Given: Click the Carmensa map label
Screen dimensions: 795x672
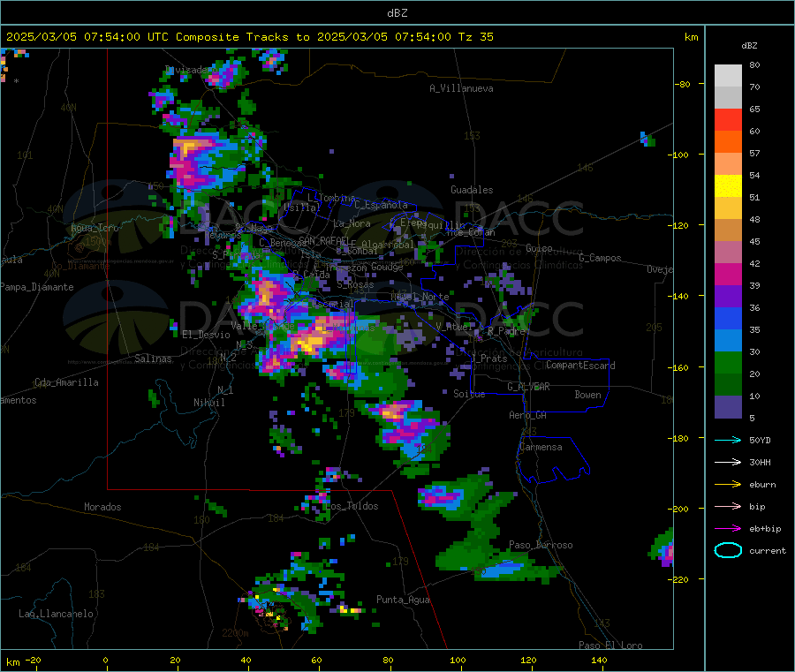Looking at the screenshot, I should tap(541, 448).
